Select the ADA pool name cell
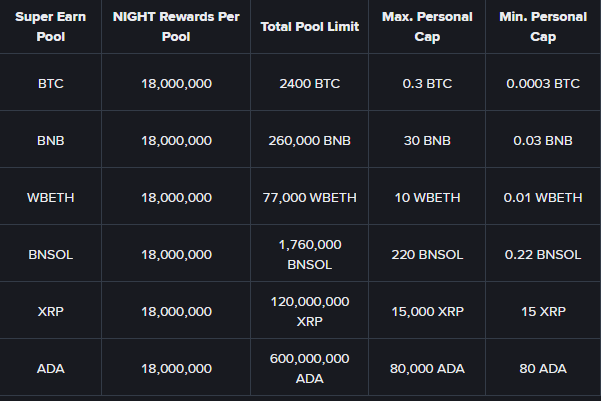 click(50, 368)
